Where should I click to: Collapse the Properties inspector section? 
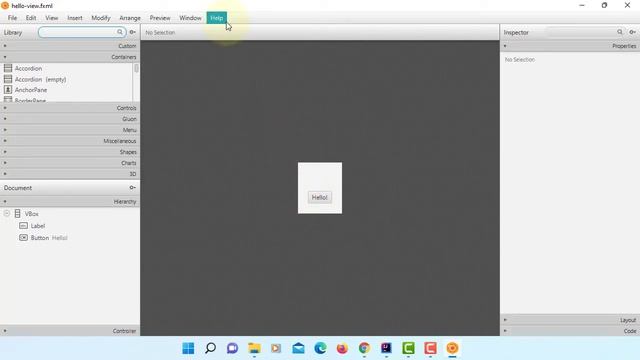(x=570, y=46)
